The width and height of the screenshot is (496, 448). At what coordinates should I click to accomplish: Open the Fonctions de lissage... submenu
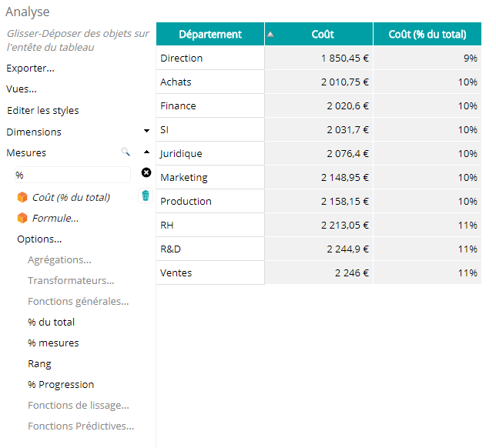click(79, 406)
